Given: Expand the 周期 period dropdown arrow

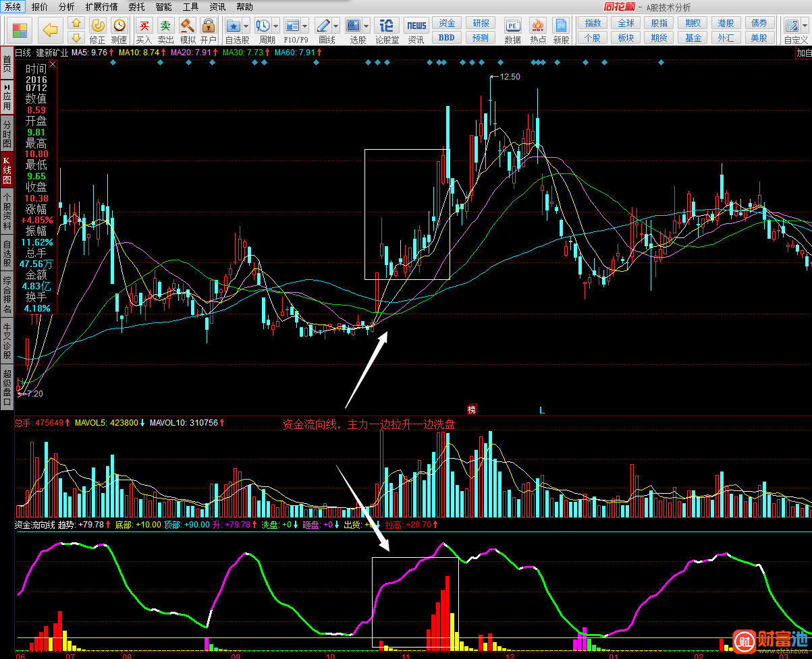Looking at the screenshot, I should pos(276,26).
